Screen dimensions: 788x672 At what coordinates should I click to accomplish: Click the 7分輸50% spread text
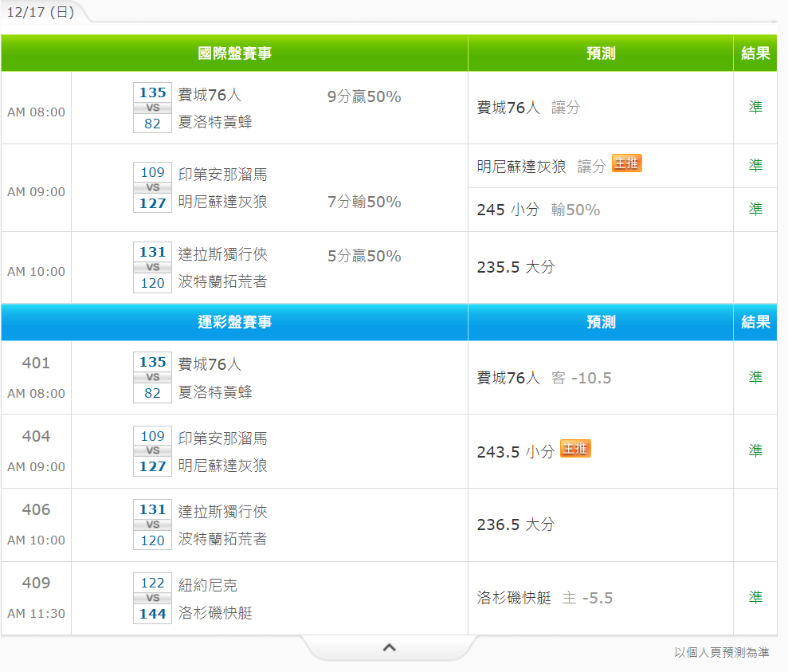(x=364, y=202)
